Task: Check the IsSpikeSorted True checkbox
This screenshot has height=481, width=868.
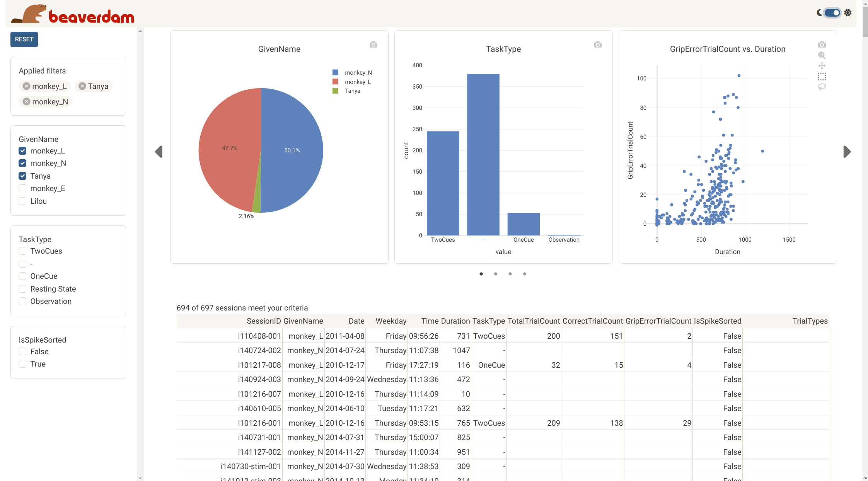Action: coord(22,364)
